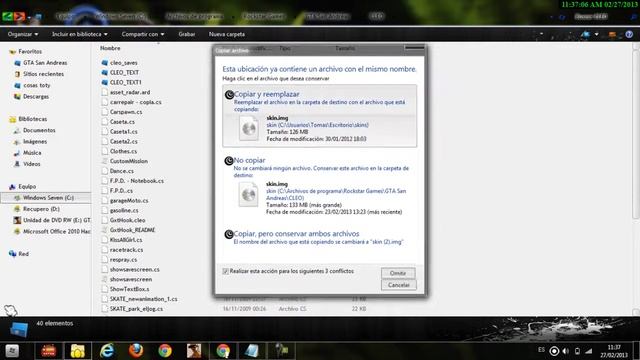This screenshot has width=640, height=360.
Task: Open the recent locations dropdown beside Forward arrow
Action: 30,17
